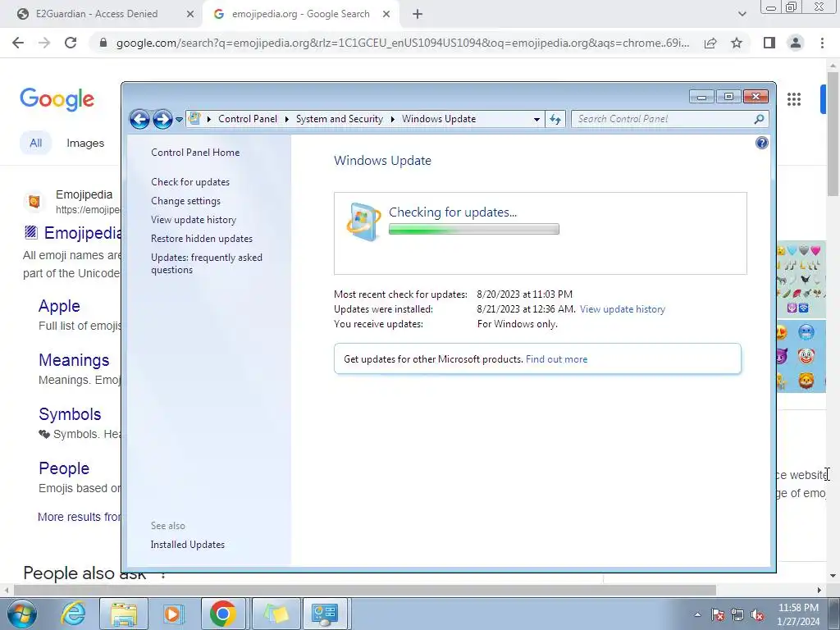Open View update history in sidebar
This screenshot has width=840, height=630.
click(x=194, y=220)
